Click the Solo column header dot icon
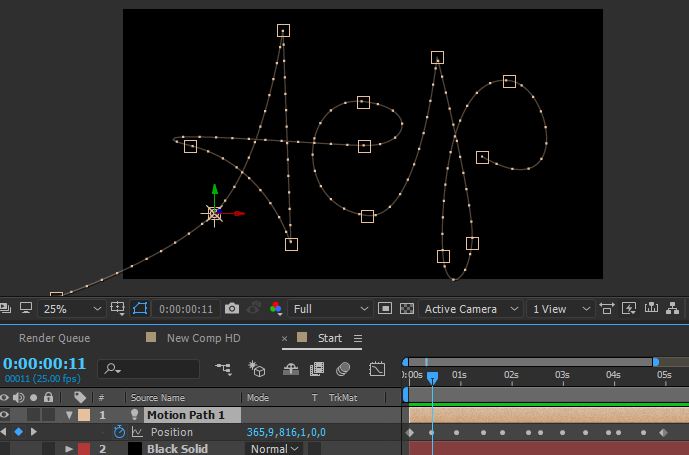689x455 pixels. click(x=33, y=398)
